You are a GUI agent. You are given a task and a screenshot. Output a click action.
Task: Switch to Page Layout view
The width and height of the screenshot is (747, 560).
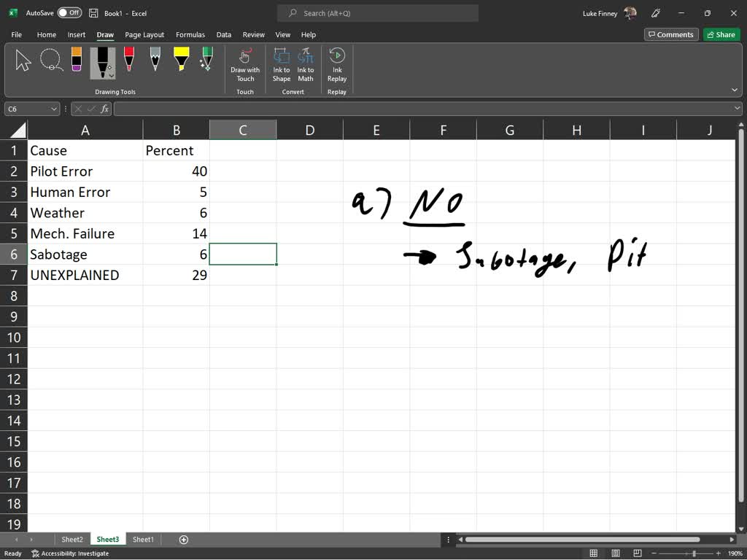tap(636, 553)
